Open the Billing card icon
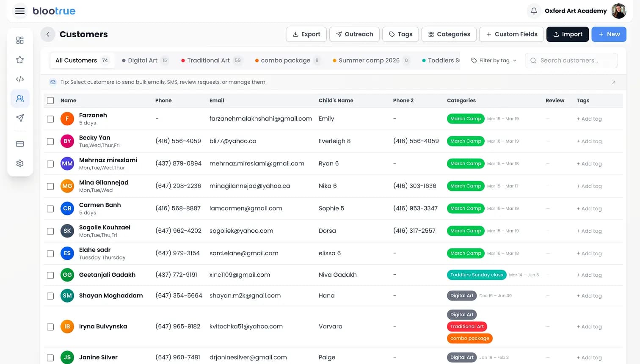Image resolution: width=640 pixels, height=364 pixels. [x=19, y=143]
